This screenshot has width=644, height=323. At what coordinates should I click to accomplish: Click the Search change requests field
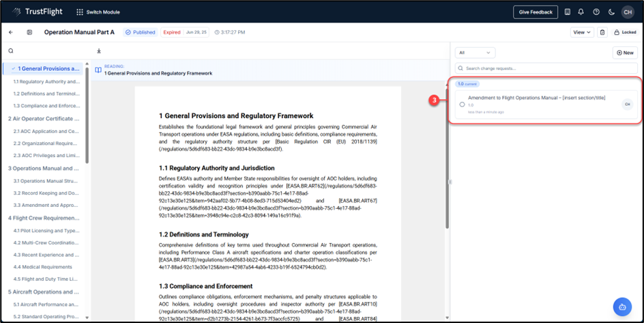coord(546,68)
